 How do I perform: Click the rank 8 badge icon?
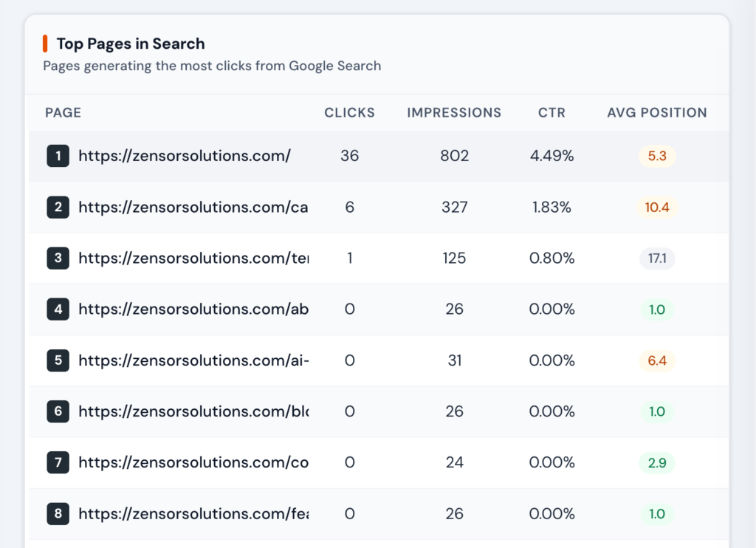tap(58, 513)
